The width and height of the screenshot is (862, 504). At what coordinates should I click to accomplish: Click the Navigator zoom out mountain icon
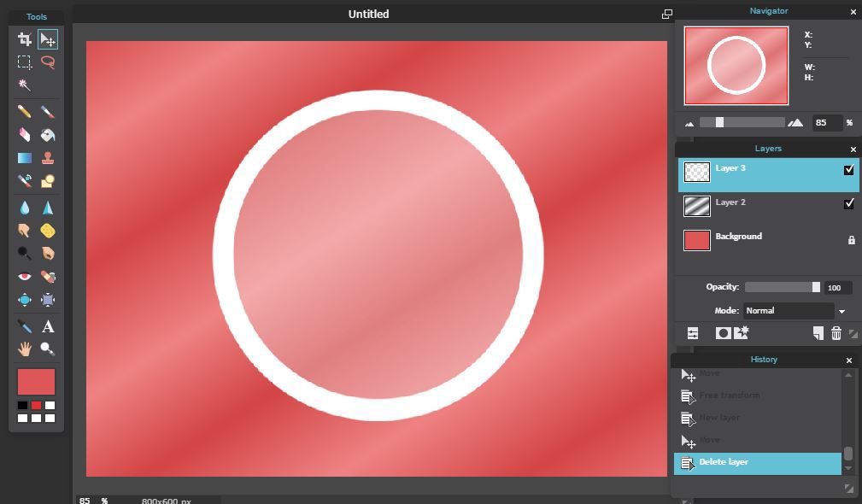tap(689, 124)
